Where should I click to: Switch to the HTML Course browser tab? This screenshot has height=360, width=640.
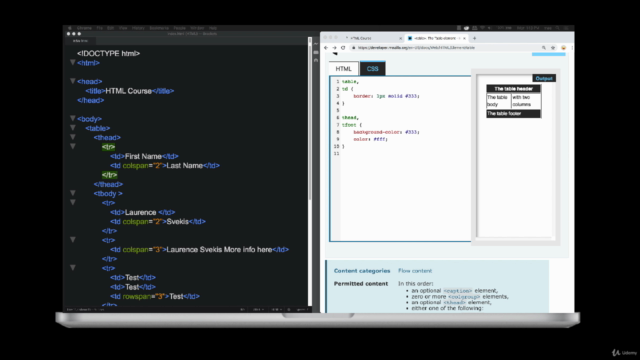point(371,38)
